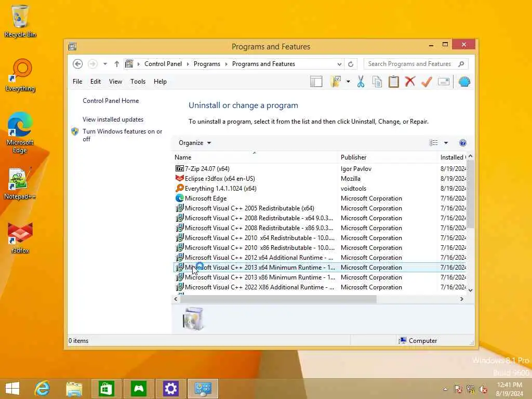
Task: Click the blue Help question icon
Action: coord(462,143)
